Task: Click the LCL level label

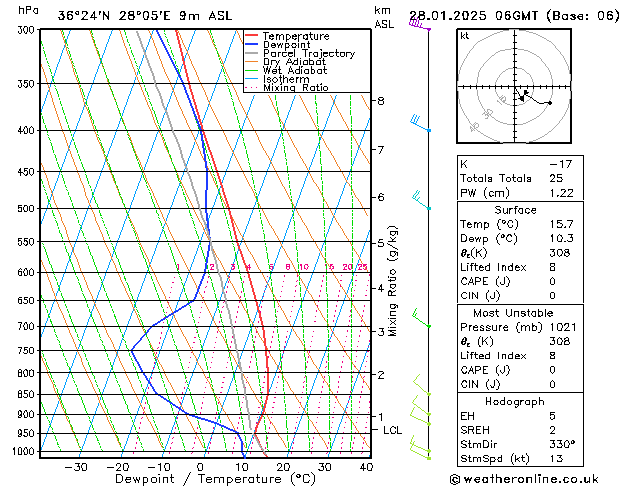Action: point(392,430)
